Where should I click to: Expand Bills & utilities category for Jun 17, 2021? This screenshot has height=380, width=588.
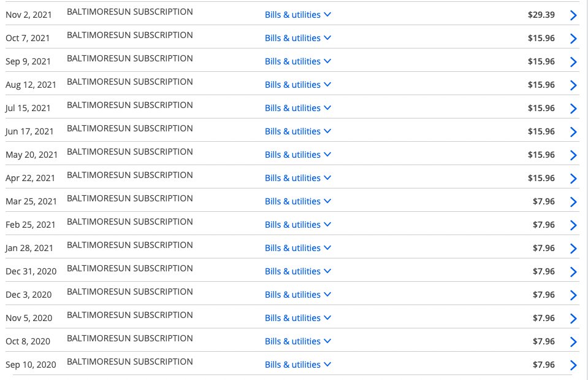298,131
